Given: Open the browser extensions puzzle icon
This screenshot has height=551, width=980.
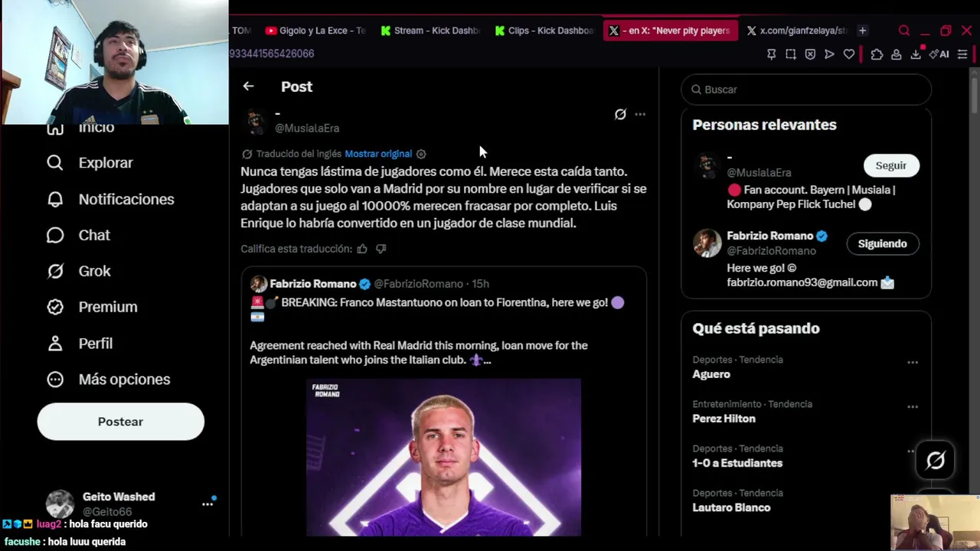Looking at the screenshot, I should [877, 54].
